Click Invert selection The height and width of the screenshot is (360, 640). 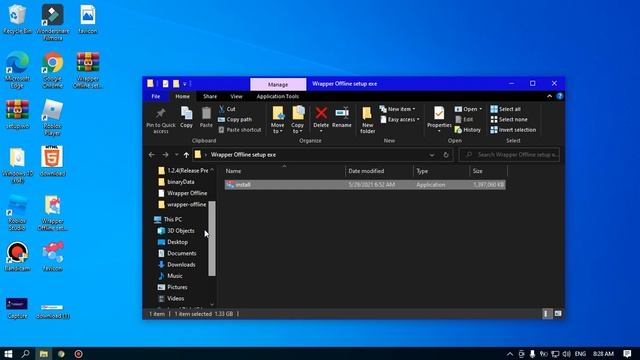(x=513, y=130)
